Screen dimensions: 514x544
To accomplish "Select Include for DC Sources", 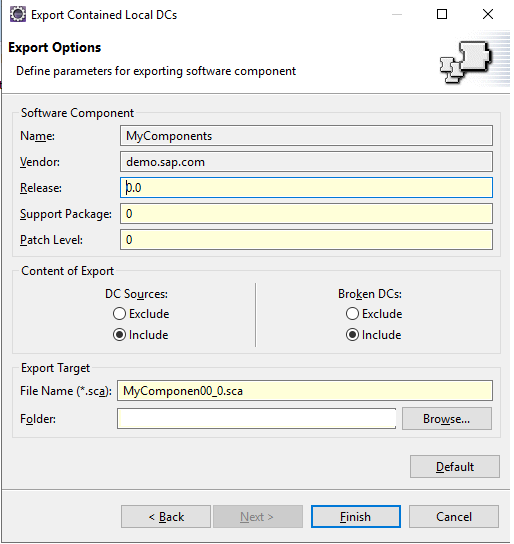I will click(140, 335).
